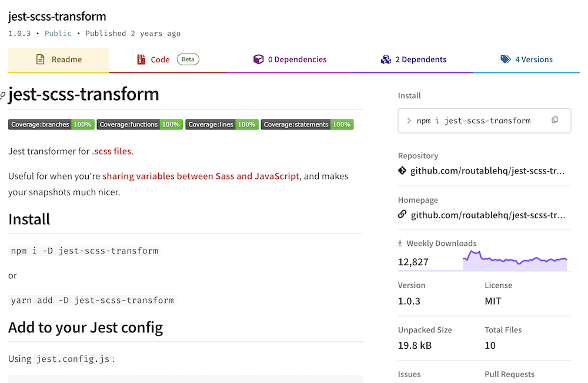Follow the .scss files link
588x383 pixels.
point(111,151)
